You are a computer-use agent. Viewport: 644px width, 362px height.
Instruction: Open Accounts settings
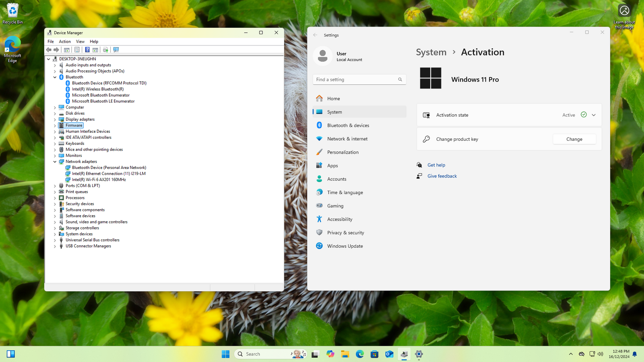coord(359,179)
